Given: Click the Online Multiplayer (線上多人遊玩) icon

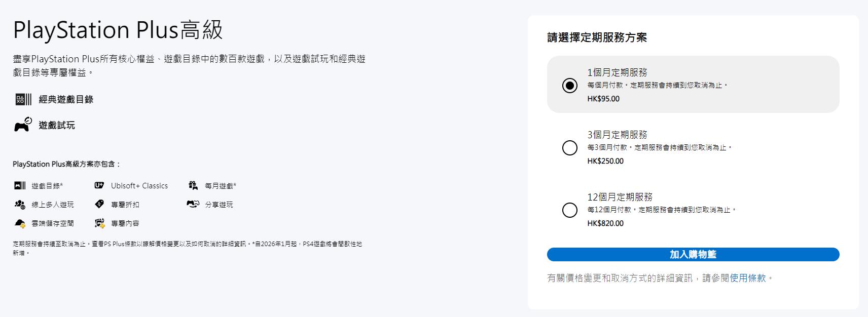Looking at the screenshot, I should point(20,205).
